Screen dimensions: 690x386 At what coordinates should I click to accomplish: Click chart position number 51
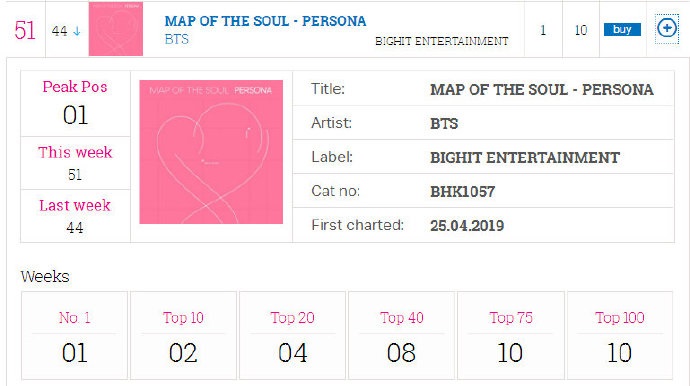coord(25,30)
